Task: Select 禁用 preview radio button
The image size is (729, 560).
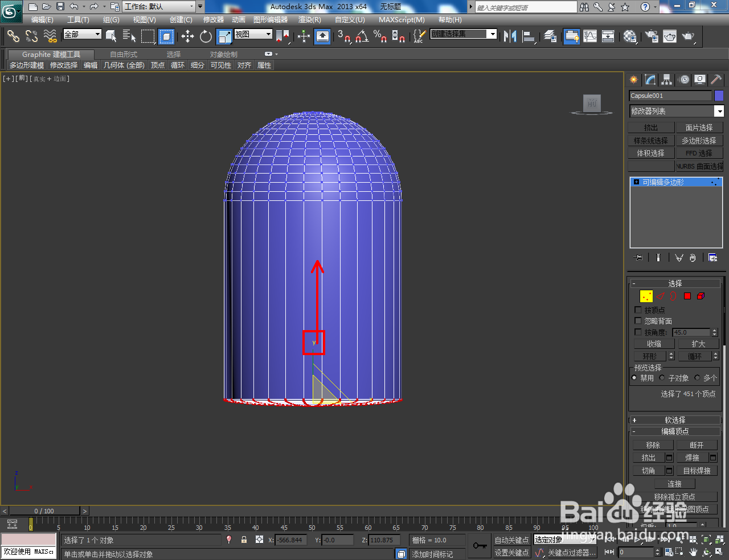Action: click(634, 378)
